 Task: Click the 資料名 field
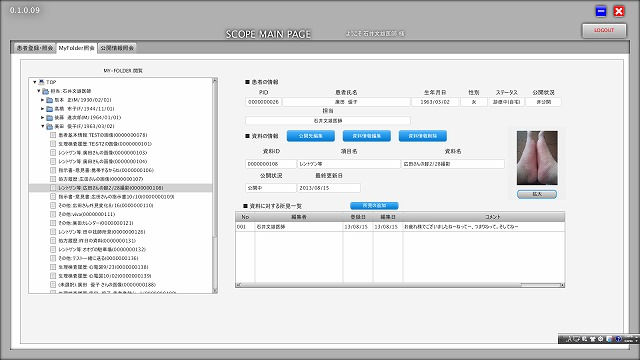click(x=453, y=164)
